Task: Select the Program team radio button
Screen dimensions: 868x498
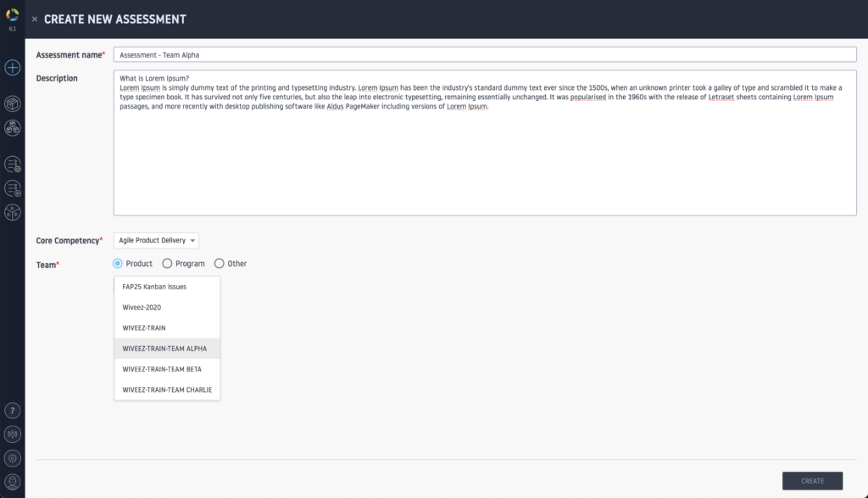Action: coord(167,264)
